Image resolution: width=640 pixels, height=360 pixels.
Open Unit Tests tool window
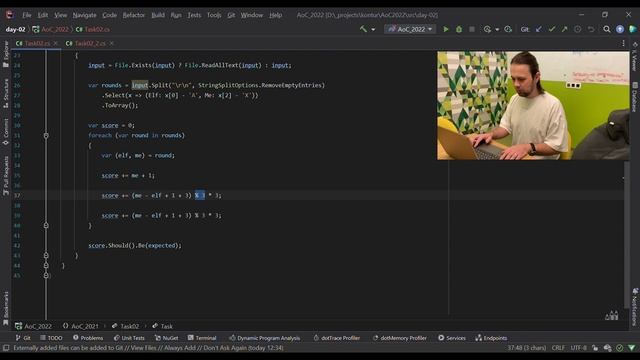click(x=129, y=338)
